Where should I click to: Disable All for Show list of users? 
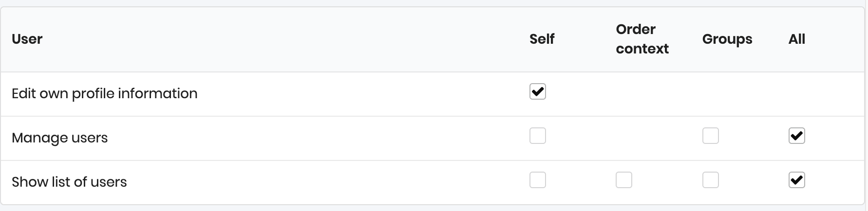[796, 180]
